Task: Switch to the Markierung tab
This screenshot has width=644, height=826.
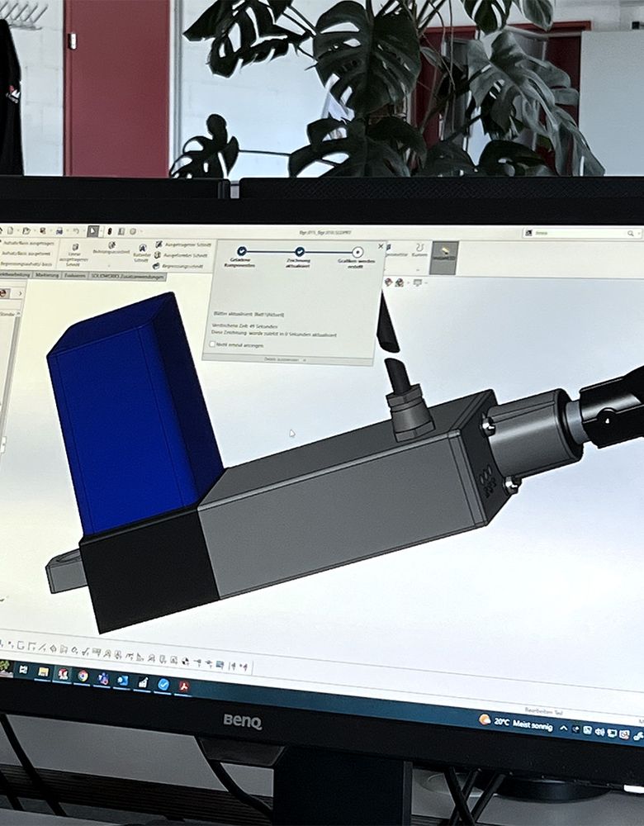Action: (x=47, y=275)
